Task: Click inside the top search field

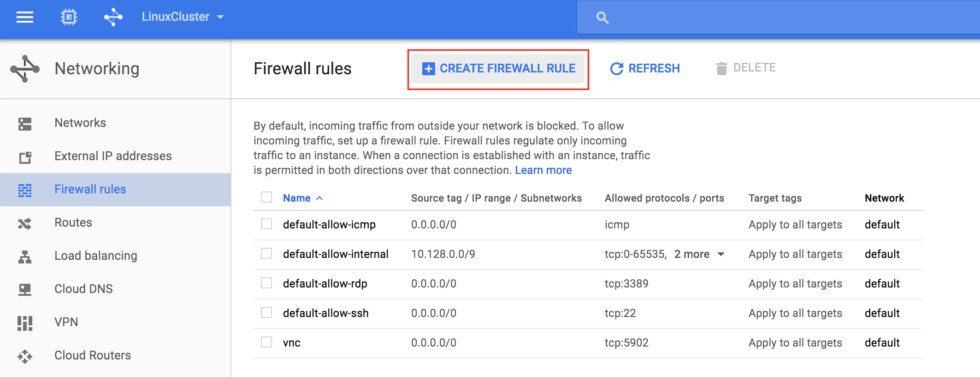Action: click(778, 18)
